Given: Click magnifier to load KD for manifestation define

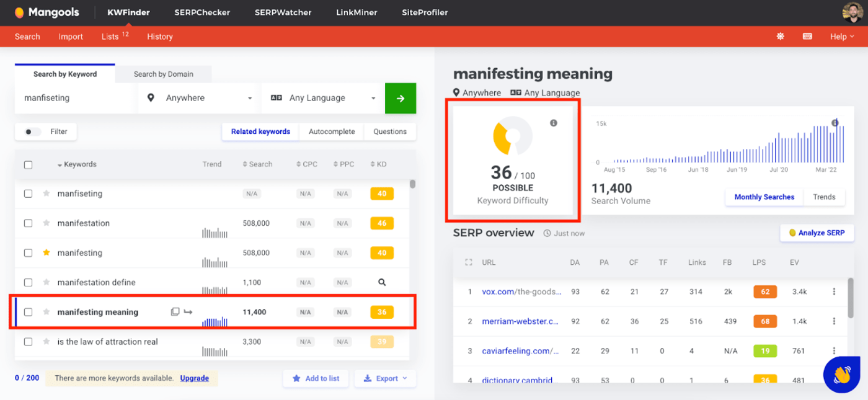Looking at the screenshot, I should 382,282.
